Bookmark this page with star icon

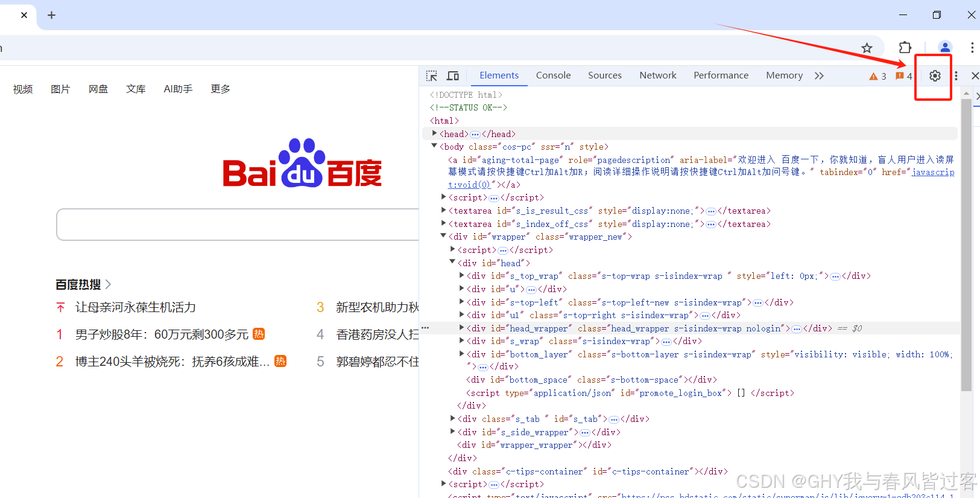(867, 48)
